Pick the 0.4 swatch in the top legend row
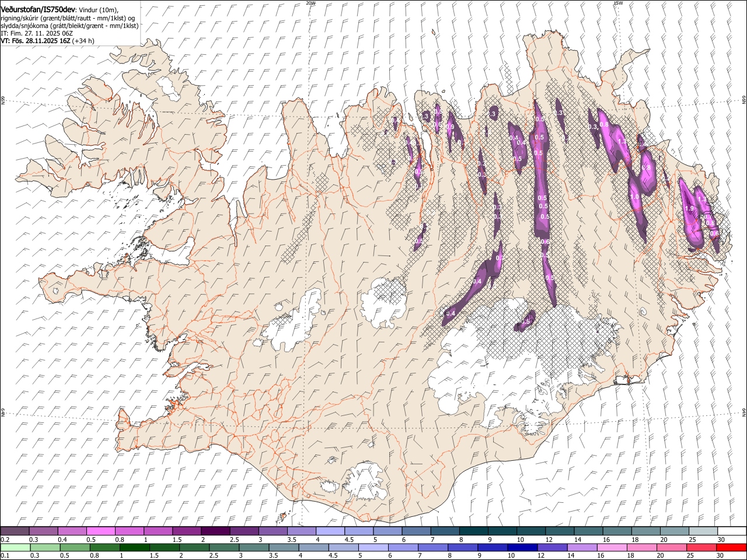This screenshot has height=560, width=747. click(72, 531)
